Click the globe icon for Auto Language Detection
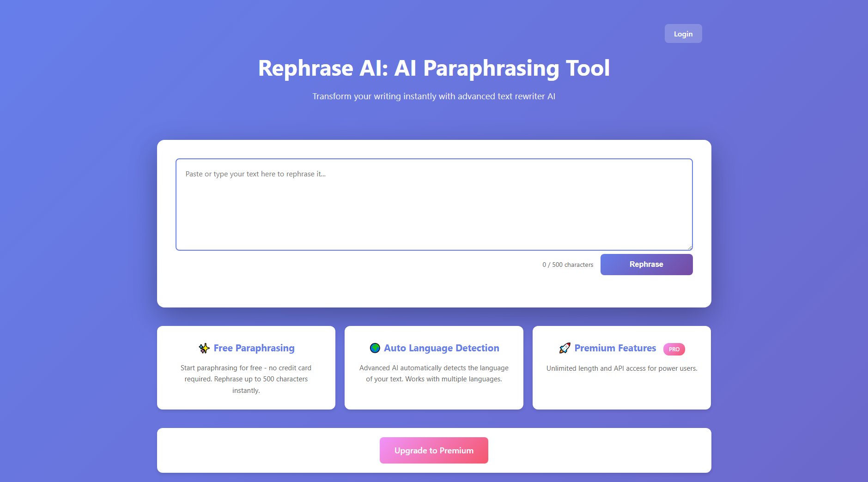The image size is (868, 482). click(x=375, y=348)
